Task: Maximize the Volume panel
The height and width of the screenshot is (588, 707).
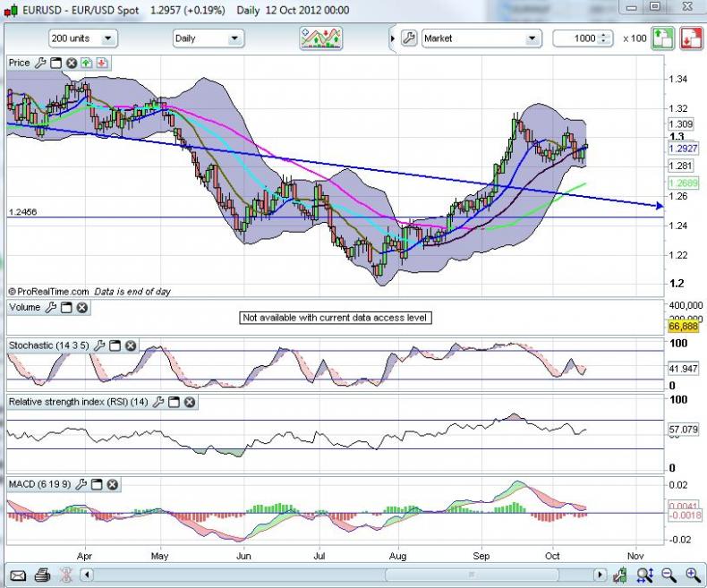Action: [66, 308]
